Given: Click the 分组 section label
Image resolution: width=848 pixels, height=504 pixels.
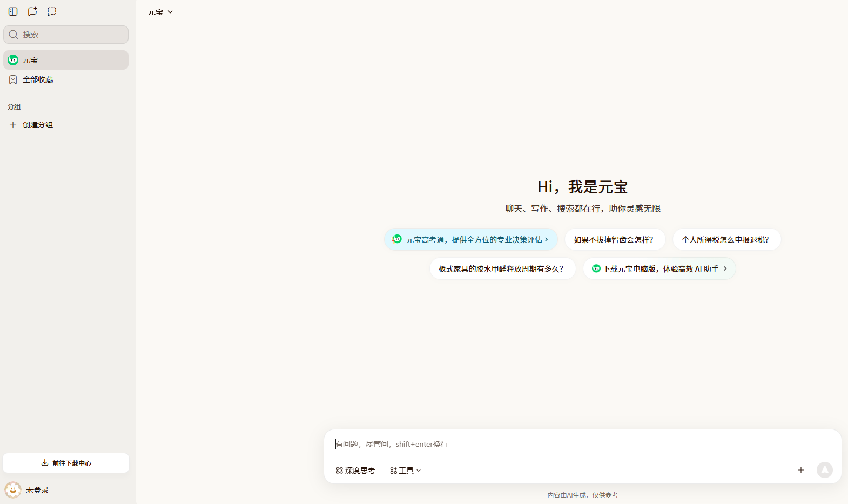Looking at the screenshot, I should (14, 107).
